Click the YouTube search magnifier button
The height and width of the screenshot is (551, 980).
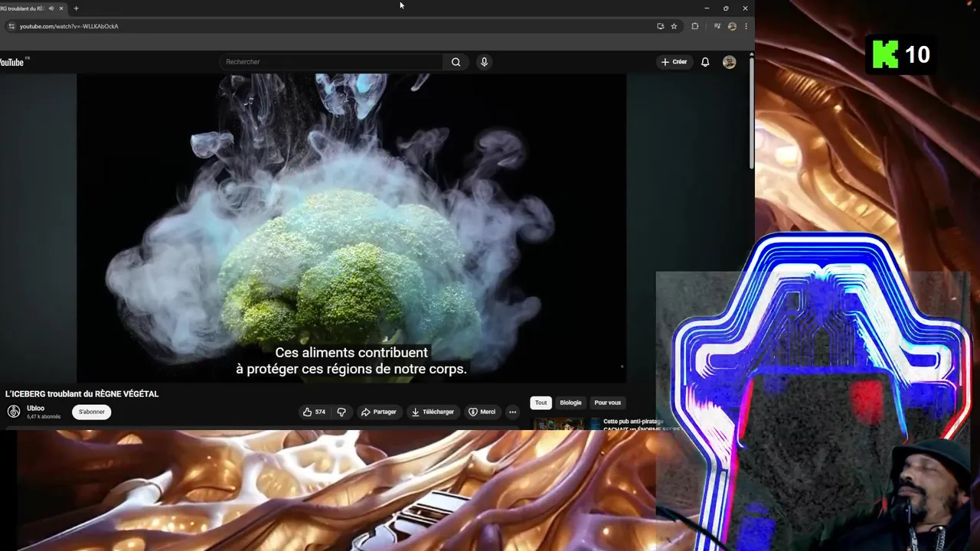[456, 62]
